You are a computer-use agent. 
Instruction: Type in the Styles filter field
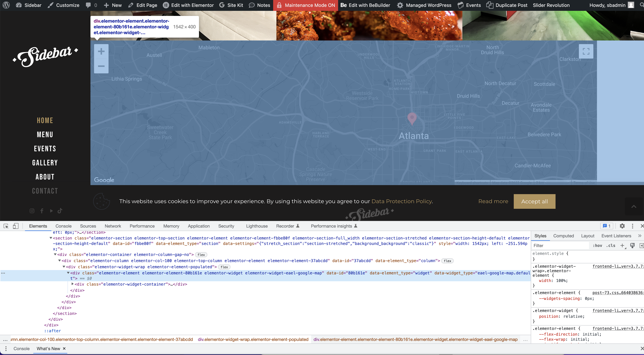point(558,246)
